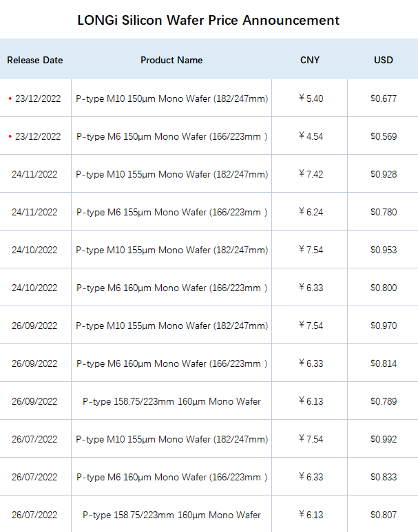Click the ¥5.40 price cell
The height and width of the screenshot is (532, 418).
click(x=311, y=98)
